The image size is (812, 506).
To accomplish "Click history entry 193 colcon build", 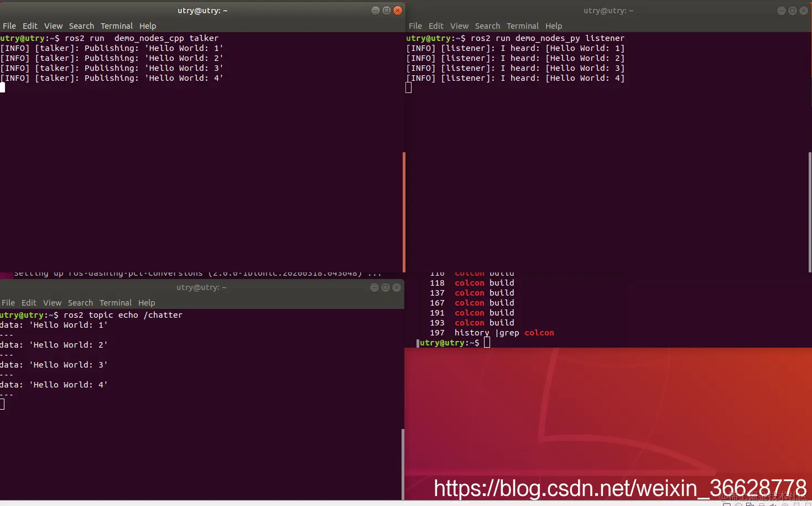I will (472, 323).
